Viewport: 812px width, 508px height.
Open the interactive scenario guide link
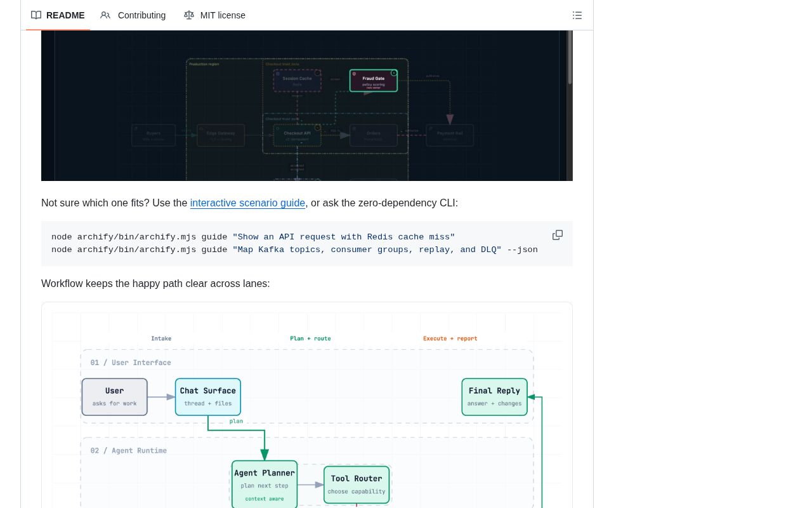click(x=247, y=203)
